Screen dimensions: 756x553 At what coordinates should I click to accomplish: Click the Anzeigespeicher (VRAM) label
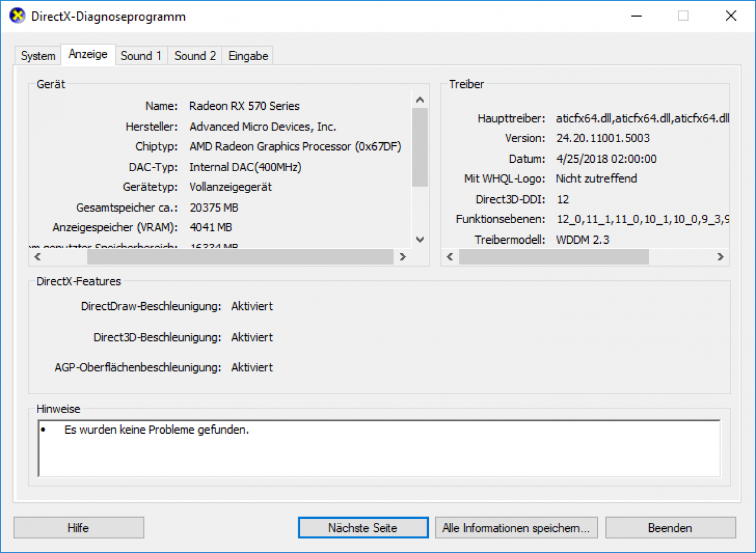tap(115, 227)
